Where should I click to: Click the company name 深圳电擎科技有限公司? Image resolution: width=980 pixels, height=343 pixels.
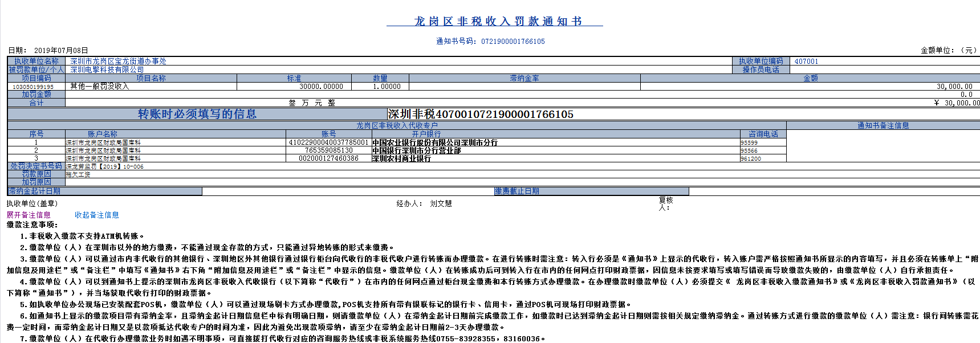tap(107, 70)
